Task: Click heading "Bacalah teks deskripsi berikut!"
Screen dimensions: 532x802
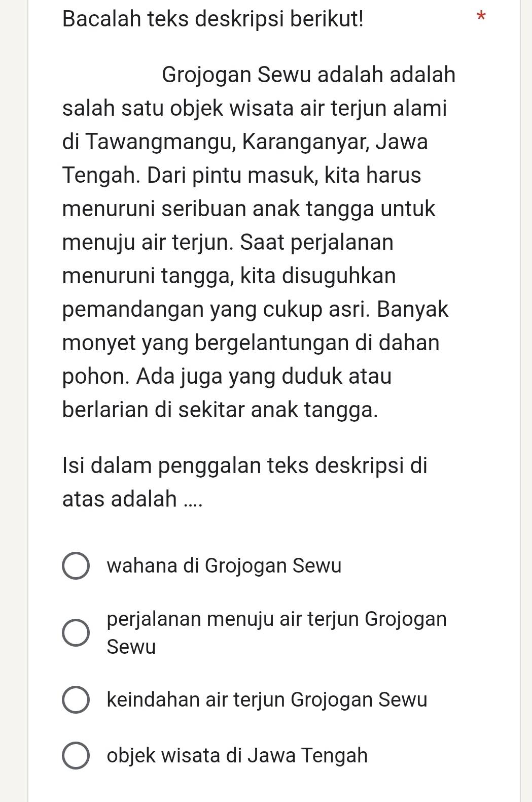Action: [214, 19]
